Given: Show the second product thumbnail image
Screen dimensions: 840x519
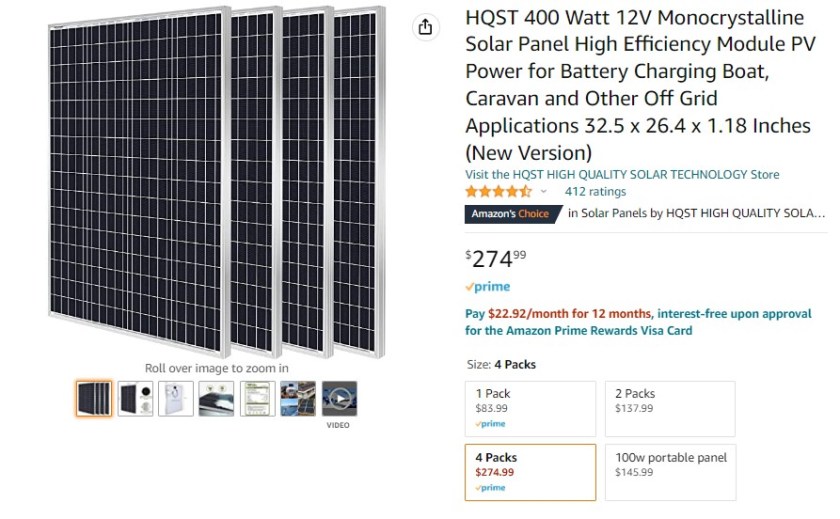Looking at the screenshot, I should click(x=135, y=399).
